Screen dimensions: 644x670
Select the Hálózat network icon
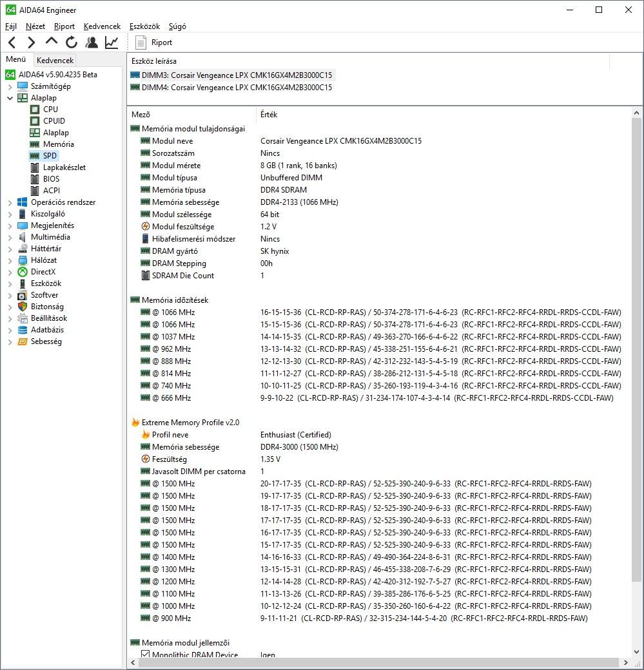pos(22,260)
